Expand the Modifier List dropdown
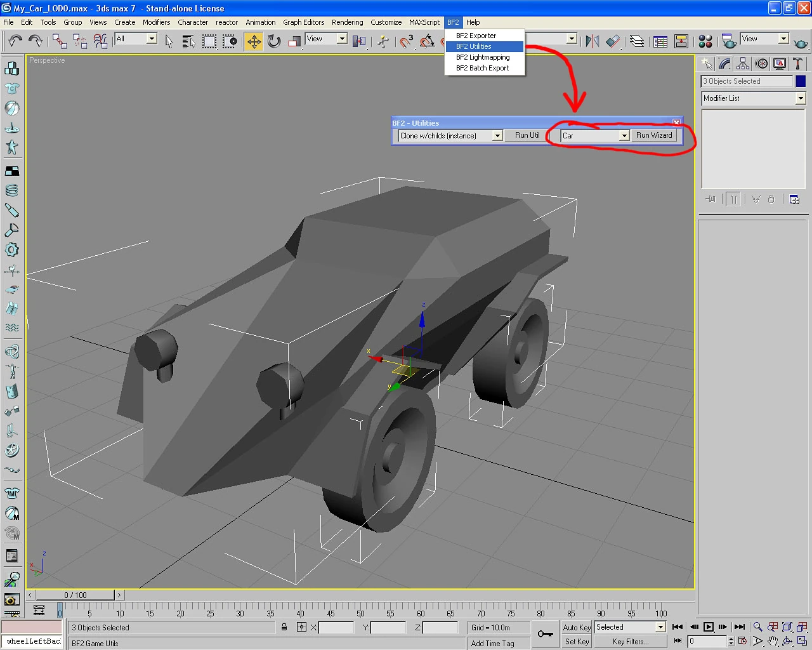Viewport: 812px width, 650px height. point(800,98)
